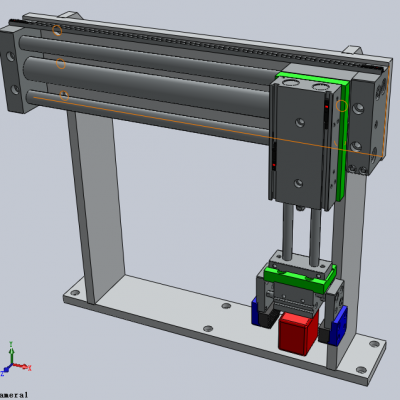Click the right blue gripper finger pad

[x=339, y=325]
